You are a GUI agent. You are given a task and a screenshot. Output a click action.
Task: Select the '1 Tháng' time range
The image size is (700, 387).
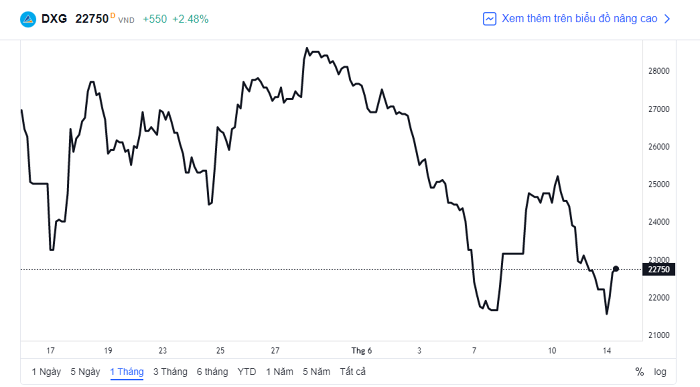click(x=127, y=372)
